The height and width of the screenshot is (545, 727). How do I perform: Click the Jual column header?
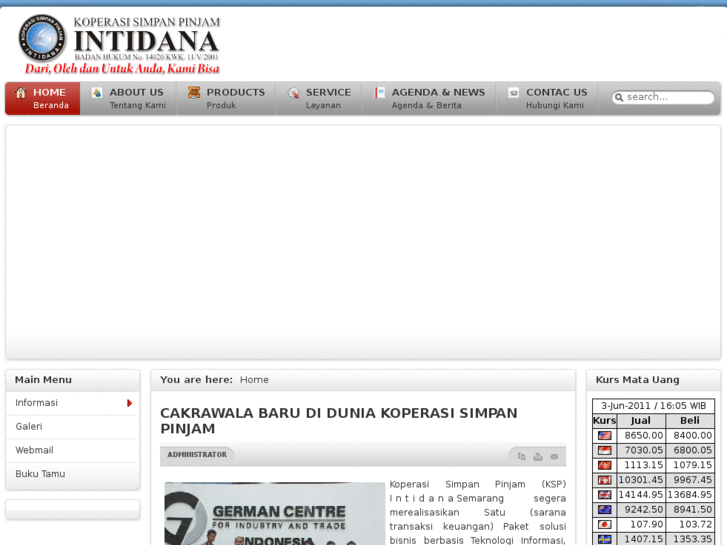(x=641, y=421)
